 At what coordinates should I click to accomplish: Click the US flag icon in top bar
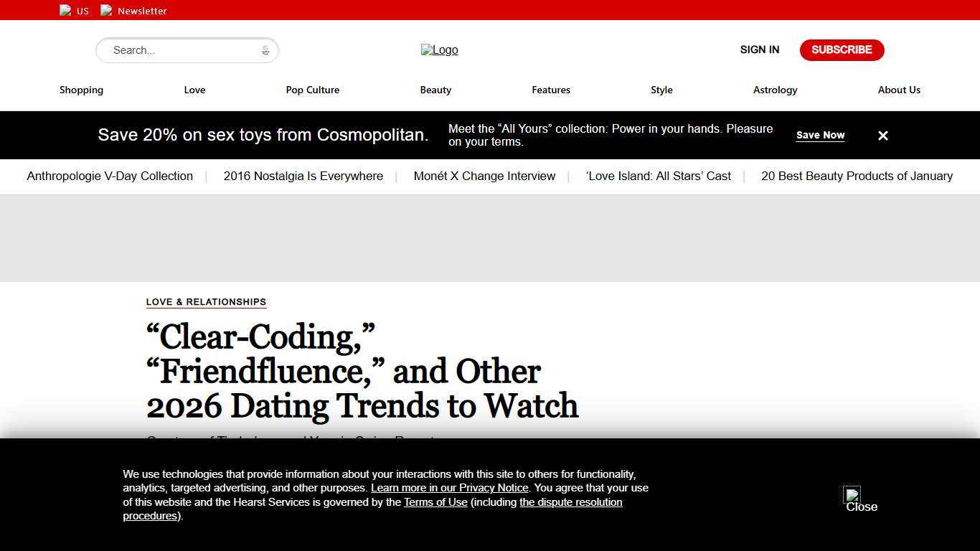[x=65, y=10]
